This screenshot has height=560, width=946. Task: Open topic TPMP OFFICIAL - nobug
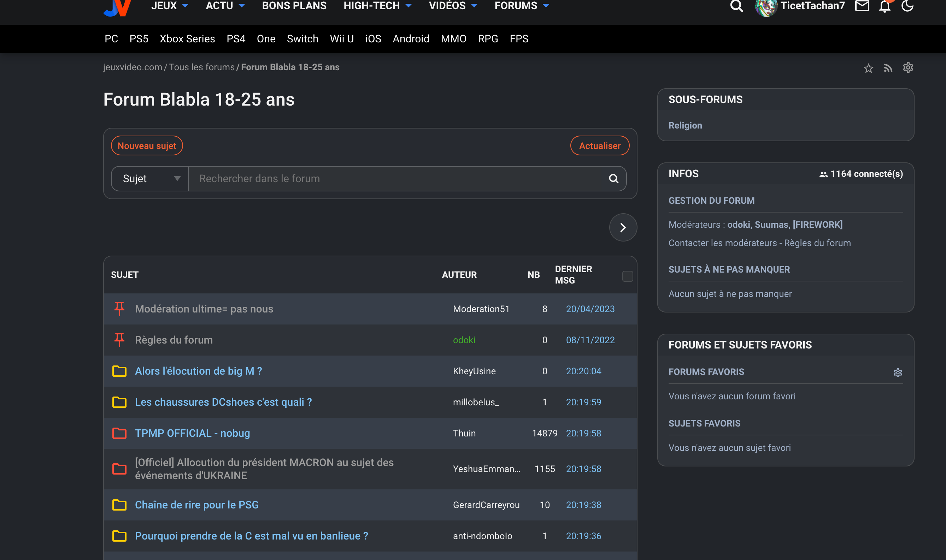[x=192, y=433]
